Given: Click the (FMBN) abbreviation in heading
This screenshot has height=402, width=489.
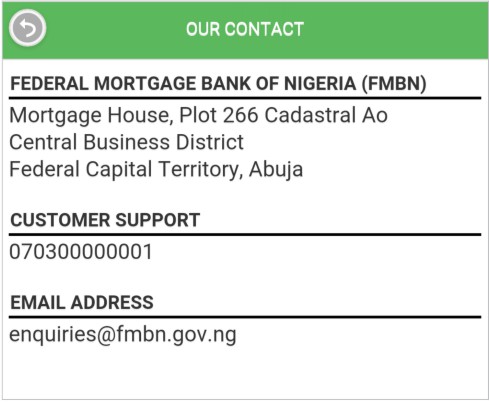Looking at the screenshot, I should click(394, 83).
